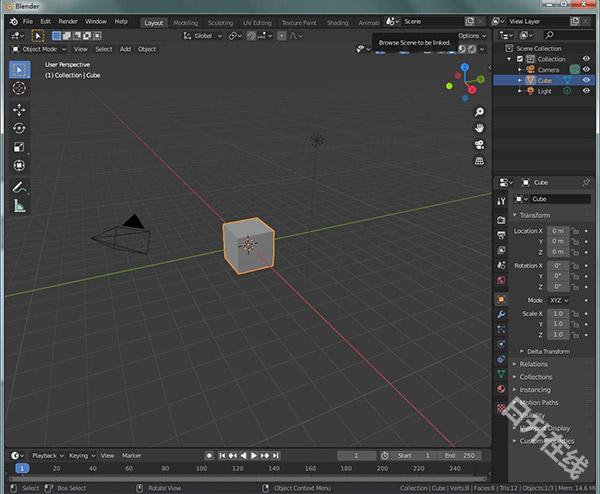Switch perspective/orthographic grid icon

tap(479, 161)
